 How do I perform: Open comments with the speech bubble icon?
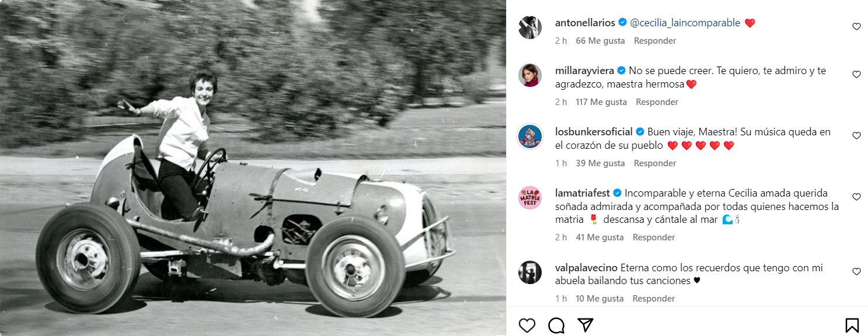tap(556, 325)
